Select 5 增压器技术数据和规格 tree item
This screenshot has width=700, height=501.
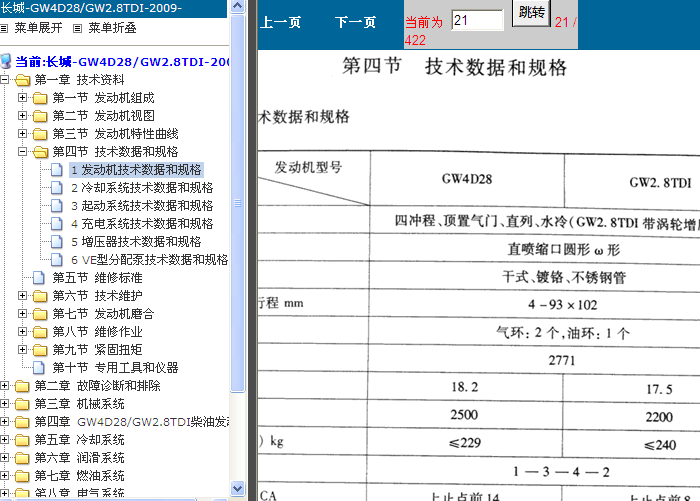click(136, 242)
